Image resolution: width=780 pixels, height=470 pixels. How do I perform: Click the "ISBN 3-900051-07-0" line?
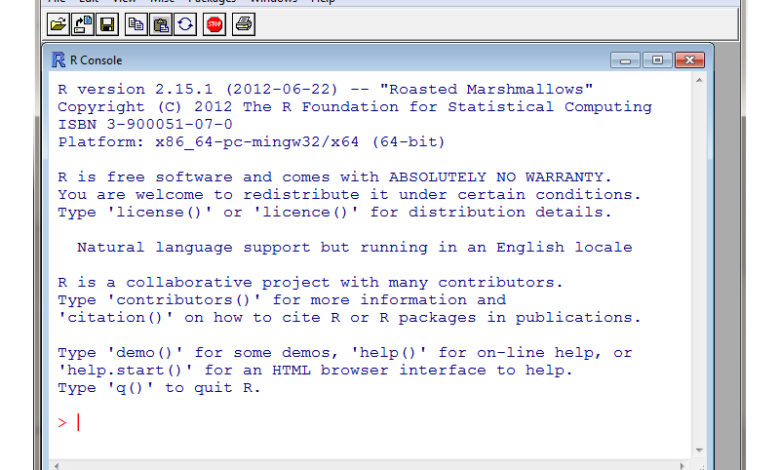point(145,124)
